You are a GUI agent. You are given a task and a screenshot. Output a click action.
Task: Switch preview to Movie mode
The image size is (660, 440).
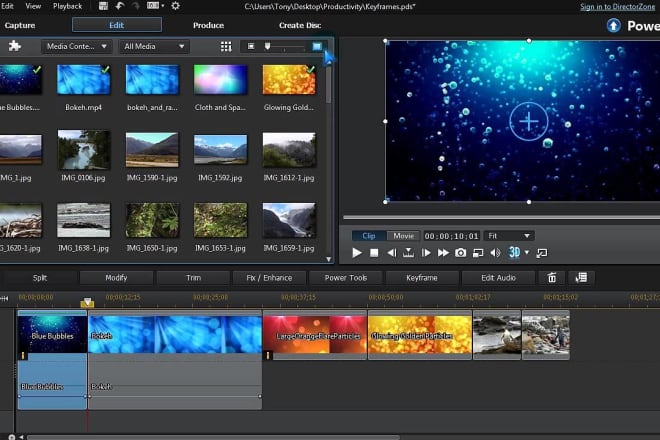click(404, 236)
